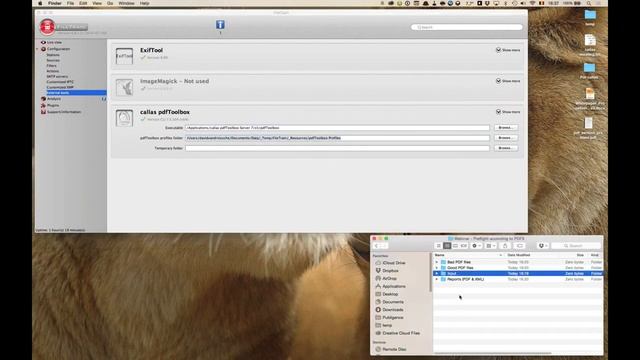Open the Finder menu
The image size is (640, 360).
(55, 3)
